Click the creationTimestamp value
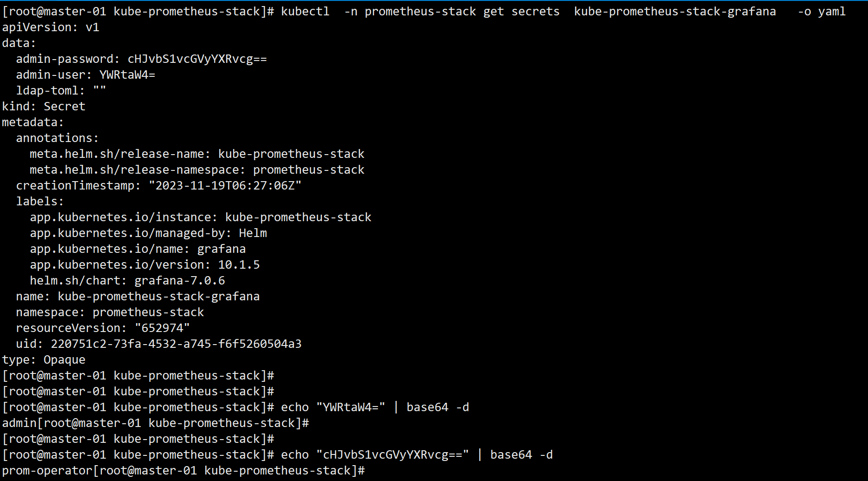Image resolution: width=868 pixels, height=481 pixels. point(225,186)
